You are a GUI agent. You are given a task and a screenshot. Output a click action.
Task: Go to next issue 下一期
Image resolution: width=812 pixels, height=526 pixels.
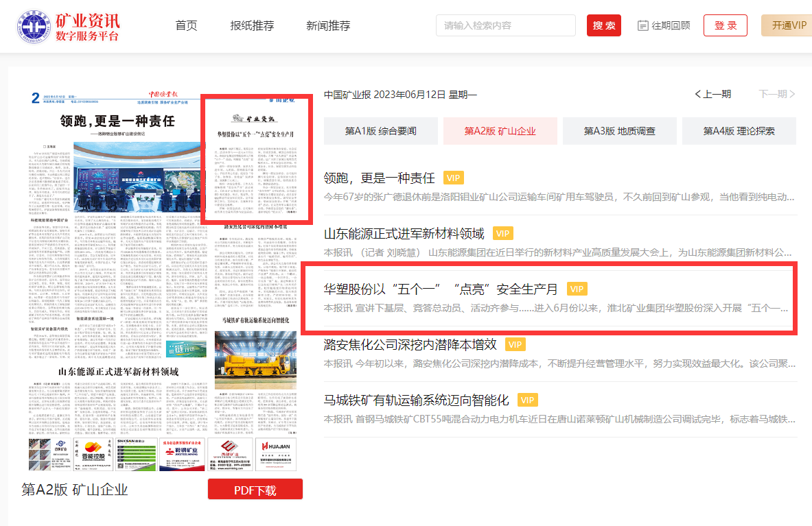click(x=776, y=95)
